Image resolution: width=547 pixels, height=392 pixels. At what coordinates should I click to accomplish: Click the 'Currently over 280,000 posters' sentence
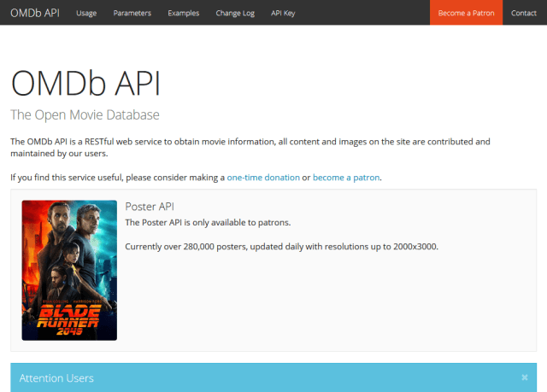tap(281, 246)
